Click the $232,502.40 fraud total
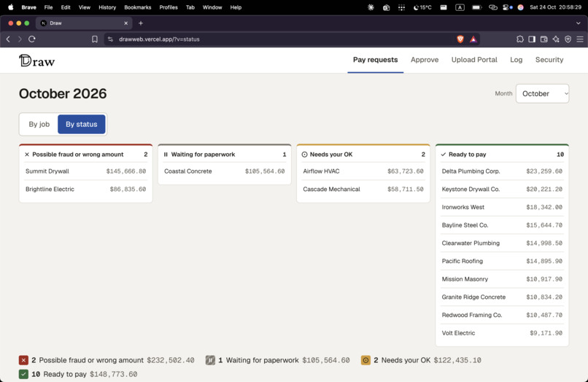Screen dimensions: 588x382 [x=171, y=360]
